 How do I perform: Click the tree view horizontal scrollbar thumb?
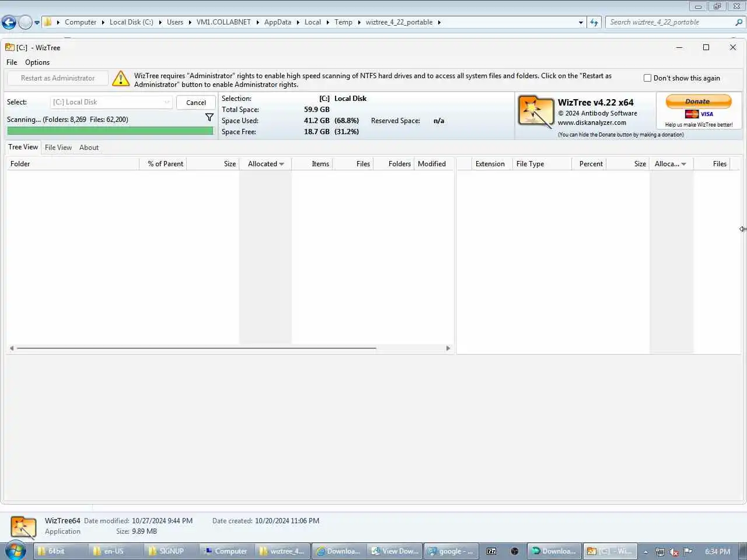pyautogui.click(x=197, y=348)
